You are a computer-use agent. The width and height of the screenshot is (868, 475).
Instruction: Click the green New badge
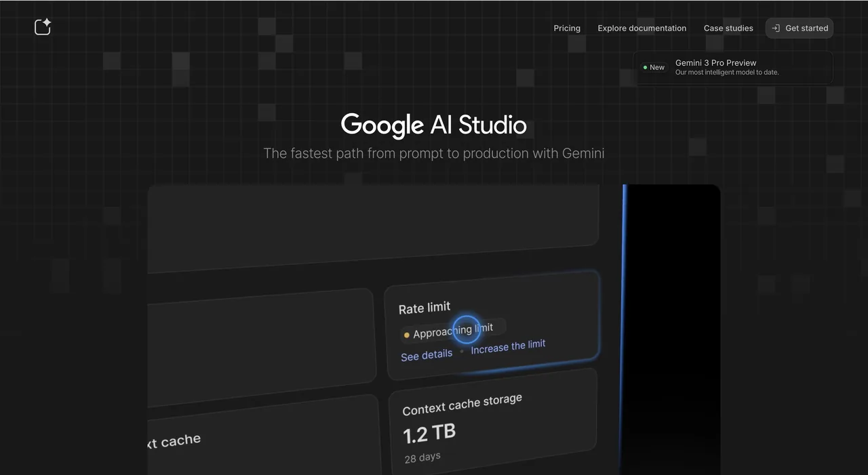click(654, 67)
